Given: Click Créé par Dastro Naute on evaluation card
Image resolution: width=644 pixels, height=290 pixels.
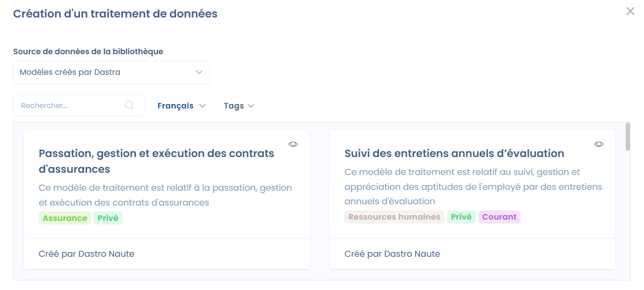Looking at the screenshot, I should [x=392, y=254].
